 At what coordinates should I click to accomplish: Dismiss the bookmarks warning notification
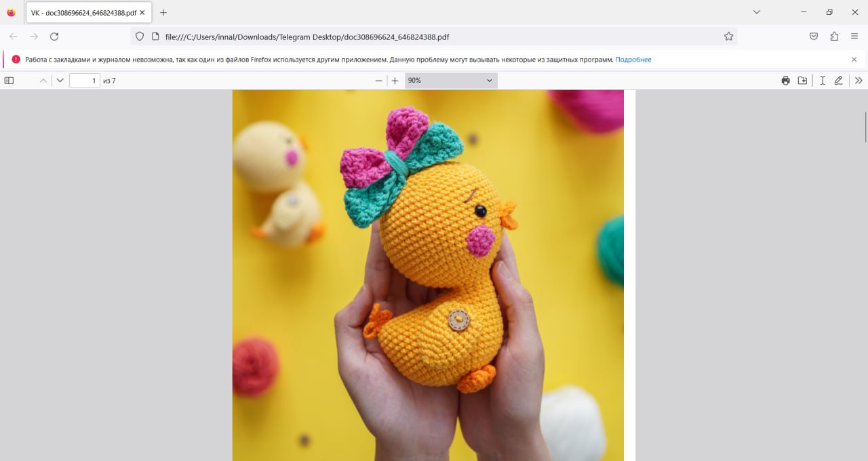click(x=854, y=60)
